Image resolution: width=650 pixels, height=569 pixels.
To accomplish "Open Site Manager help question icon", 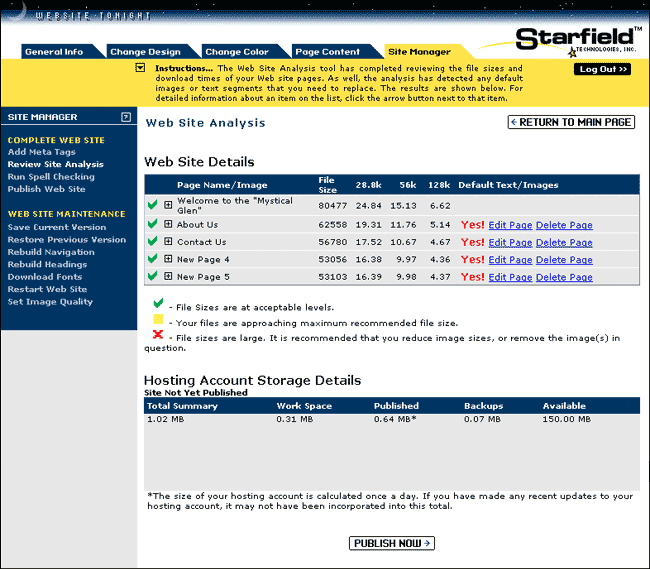I will click(x=126, y=117).
